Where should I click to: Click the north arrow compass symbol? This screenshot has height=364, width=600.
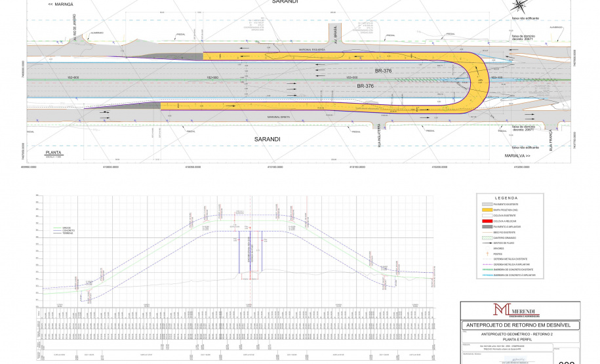(519, 6)
